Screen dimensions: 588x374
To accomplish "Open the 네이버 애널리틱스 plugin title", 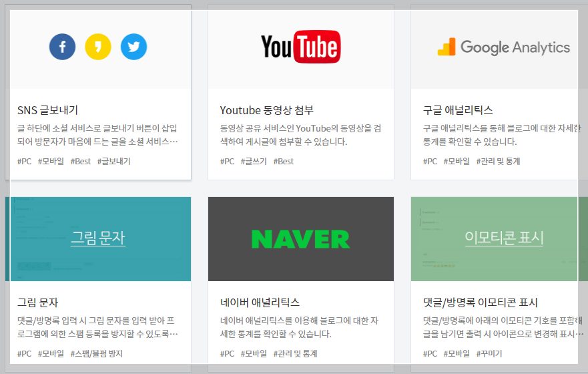I will tap(260, 303).
